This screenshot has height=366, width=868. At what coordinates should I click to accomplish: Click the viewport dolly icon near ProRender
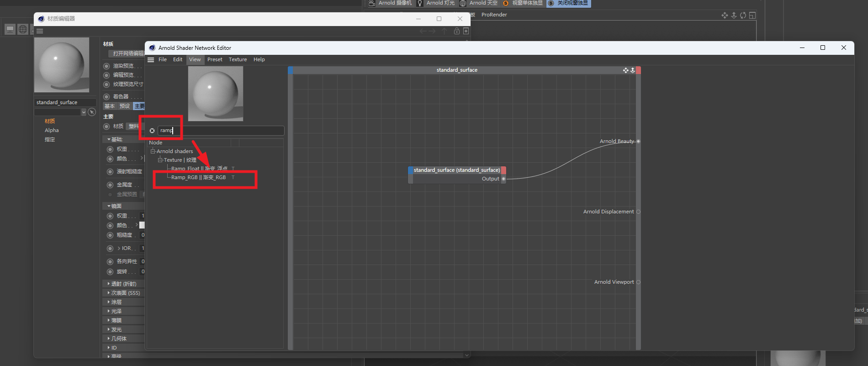pos(734,15)
